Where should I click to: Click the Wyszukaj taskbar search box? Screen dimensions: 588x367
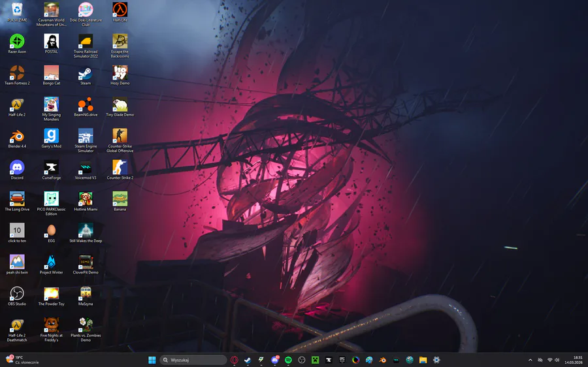tap(193, 360)
